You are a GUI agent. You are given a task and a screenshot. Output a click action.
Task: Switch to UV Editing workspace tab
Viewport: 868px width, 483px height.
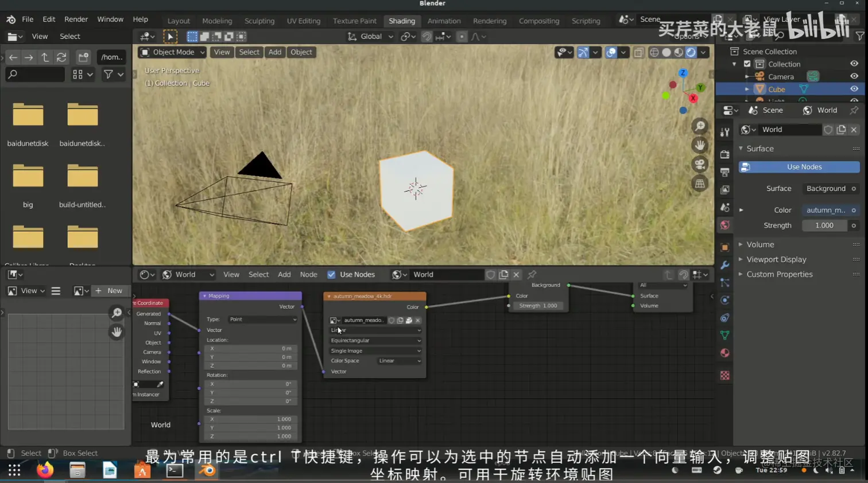[304, 21]
